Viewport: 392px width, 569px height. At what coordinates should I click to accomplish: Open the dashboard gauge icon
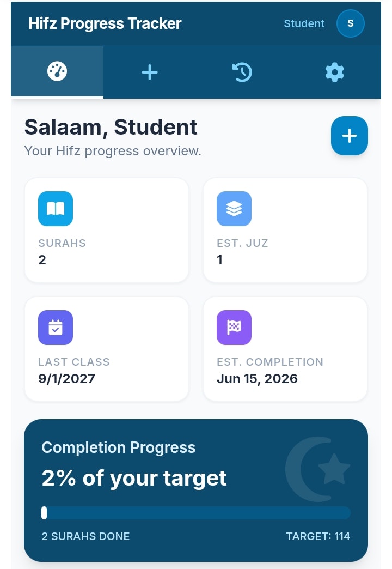[x=57, y=71]
